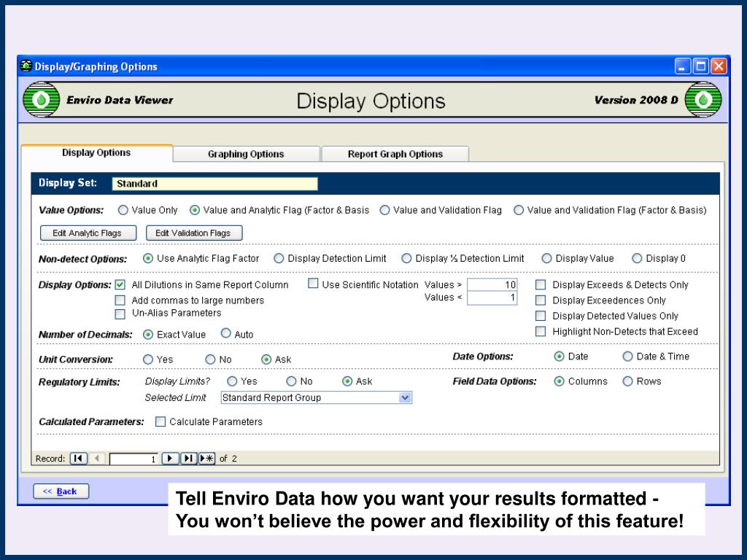
Task: Select Date only date option
Action: (x=560, y=356)
